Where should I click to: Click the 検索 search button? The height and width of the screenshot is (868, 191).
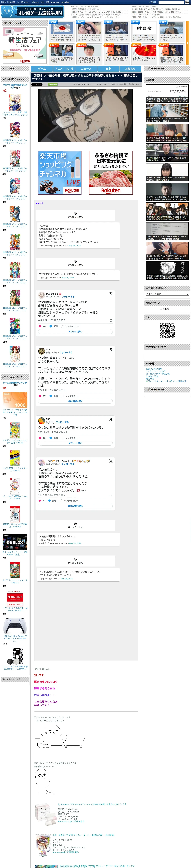(x=187, y=2)
